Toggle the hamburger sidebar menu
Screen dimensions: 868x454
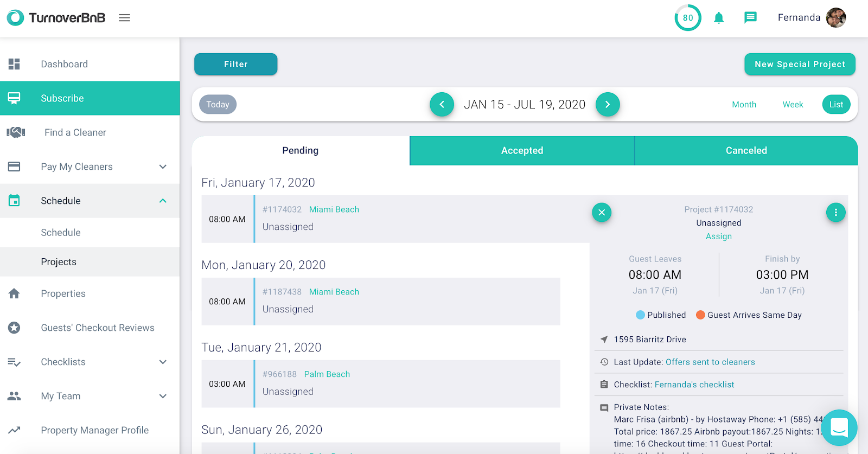pyautogui.click(x=124, y=18)
